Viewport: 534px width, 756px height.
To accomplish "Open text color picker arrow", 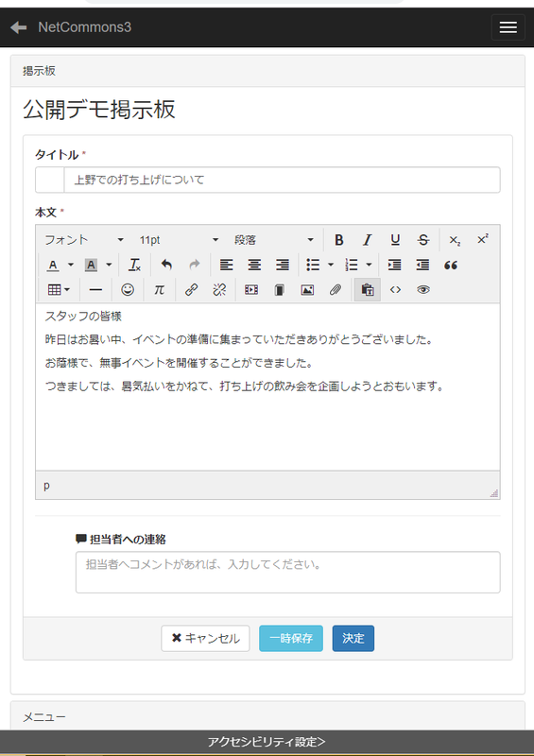I will click(x=71, y=265).
